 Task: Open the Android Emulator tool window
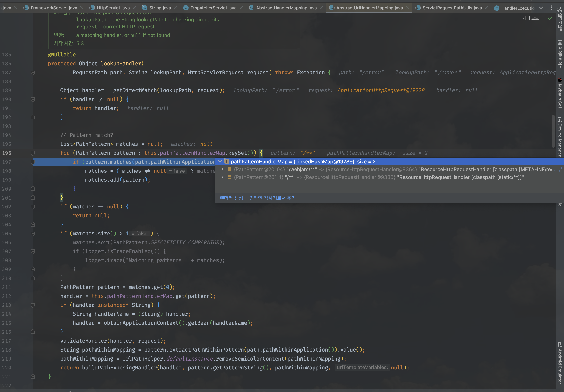pyautogui.click(x=560, y=363)
